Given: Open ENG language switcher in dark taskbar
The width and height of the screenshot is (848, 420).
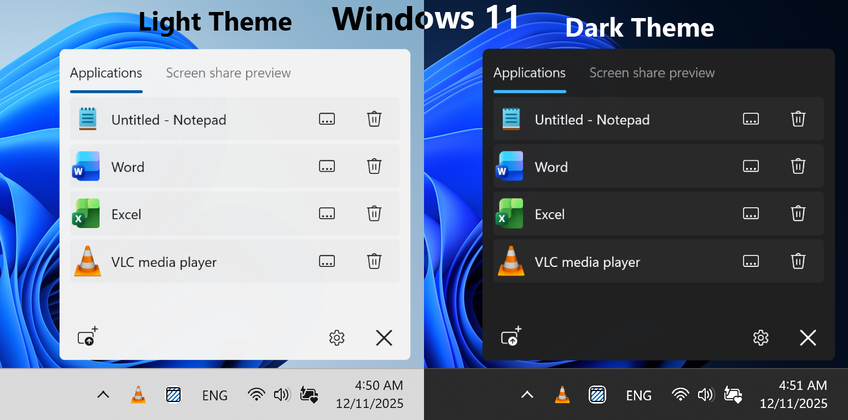Looking at the screenshot, I should (639, 396).
